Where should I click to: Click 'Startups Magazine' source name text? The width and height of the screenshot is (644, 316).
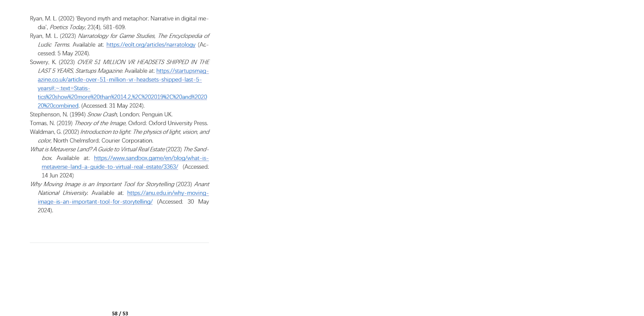[x=99, y=71]
